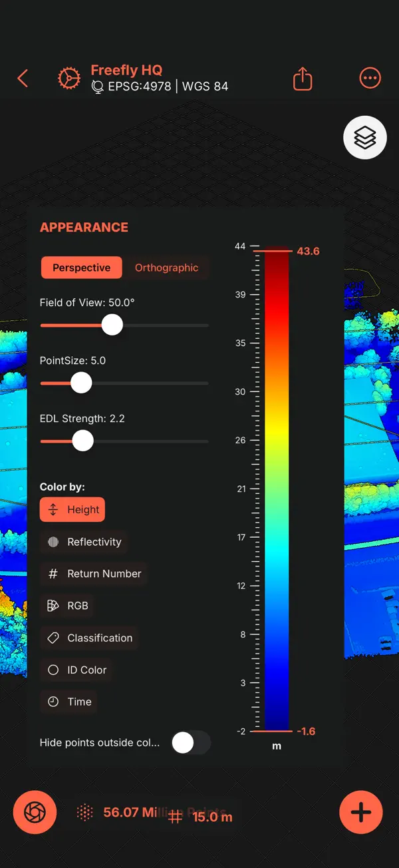Color the point cloud by Return Number
The image size is (399, 868).
pyautogui.click(x=94, y=574)
